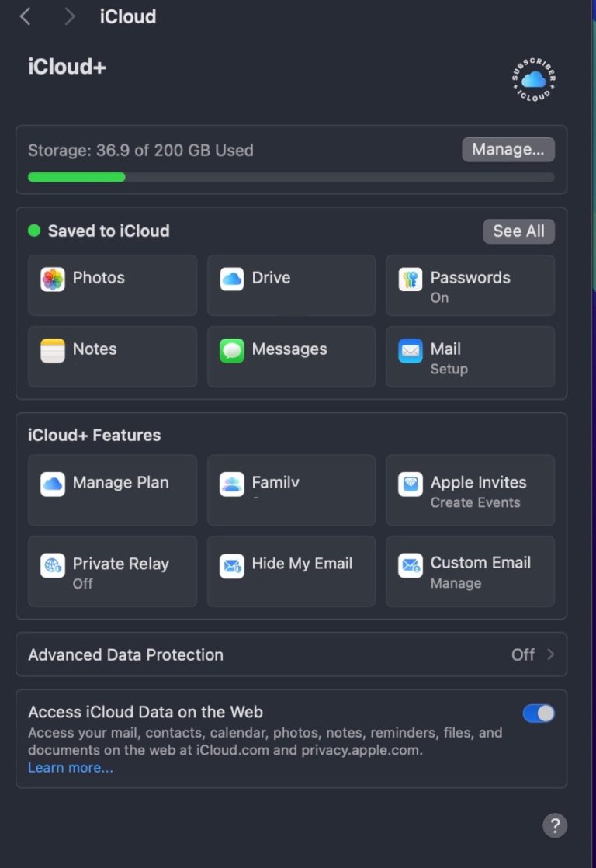Click the Passwords key icon

point(411,279)
